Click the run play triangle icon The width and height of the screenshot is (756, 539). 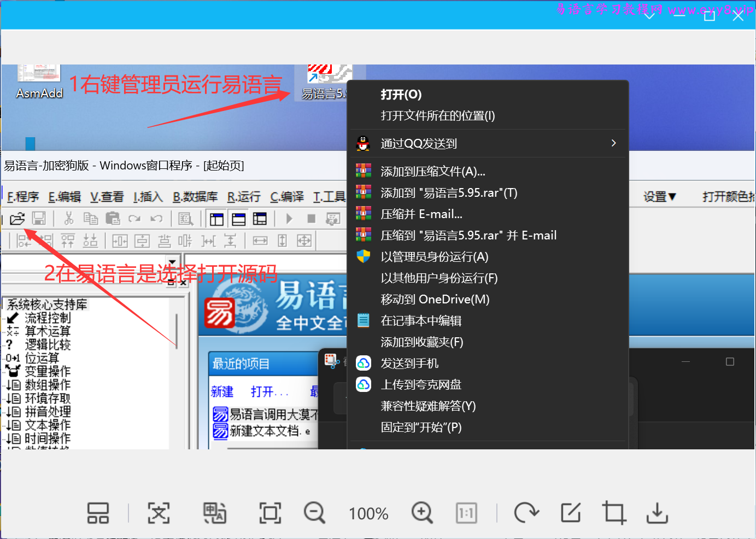tap(289, 219)
